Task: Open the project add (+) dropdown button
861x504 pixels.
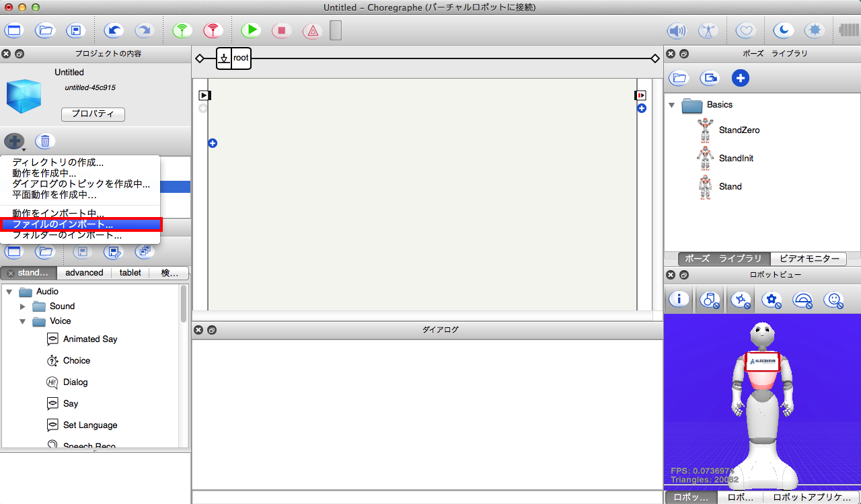Action: point(14,141)
